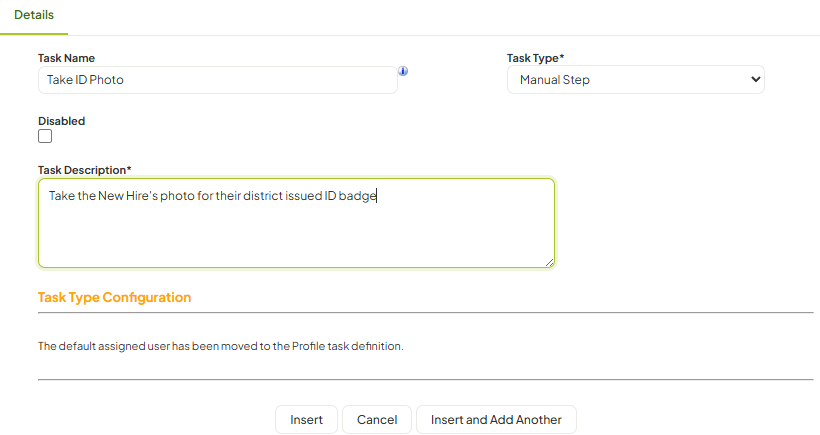Image resolution: width=820 pixels, height=435 pixels.
Task: Grab the textarea resize handle corner
Action: coord(549,262)
